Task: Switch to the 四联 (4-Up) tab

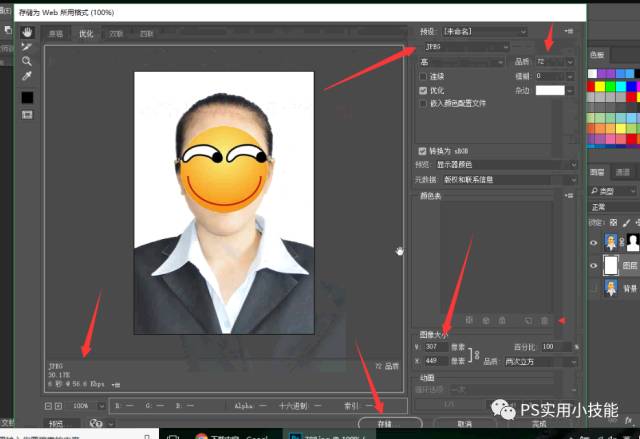Action: (x=146, y=34)
